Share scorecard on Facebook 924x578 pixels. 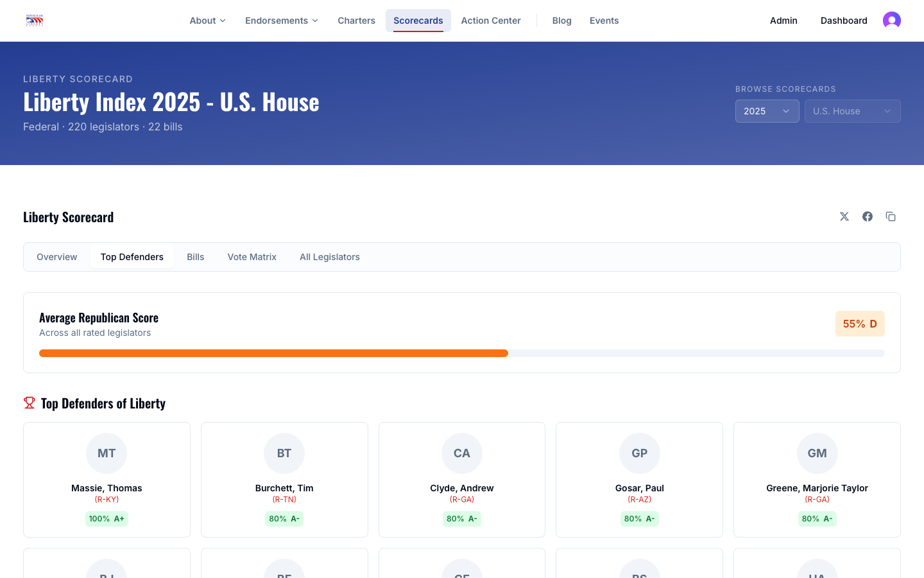[x=868, y=216]
